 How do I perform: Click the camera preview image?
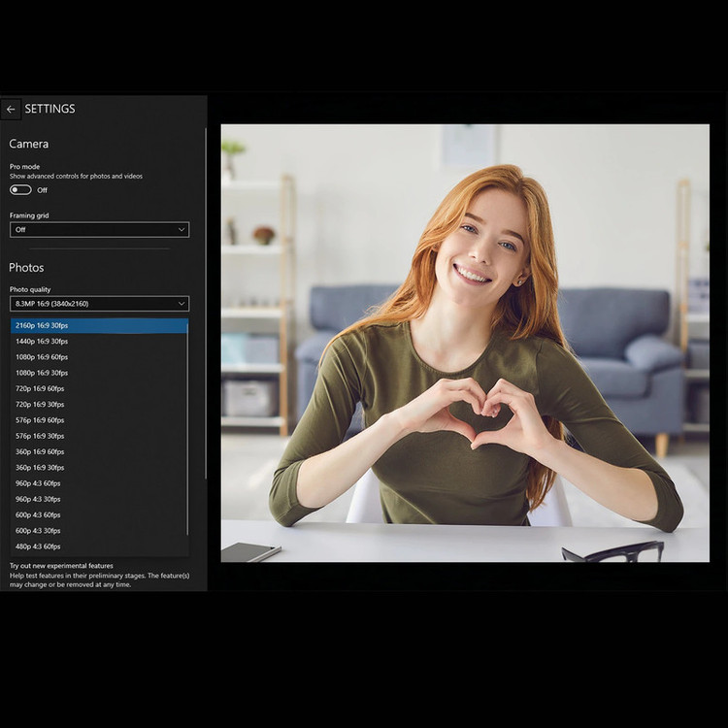tap(465, 343)
